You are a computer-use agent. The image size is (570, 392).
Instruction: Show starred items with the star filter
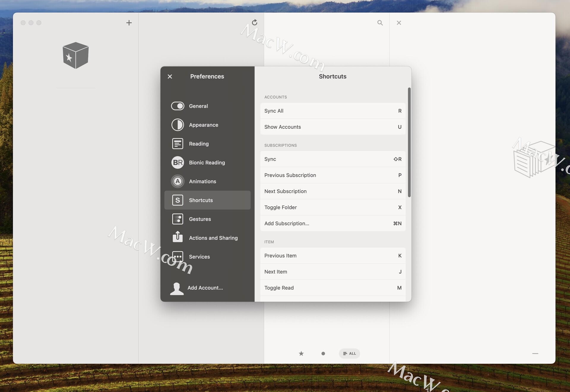301,353
